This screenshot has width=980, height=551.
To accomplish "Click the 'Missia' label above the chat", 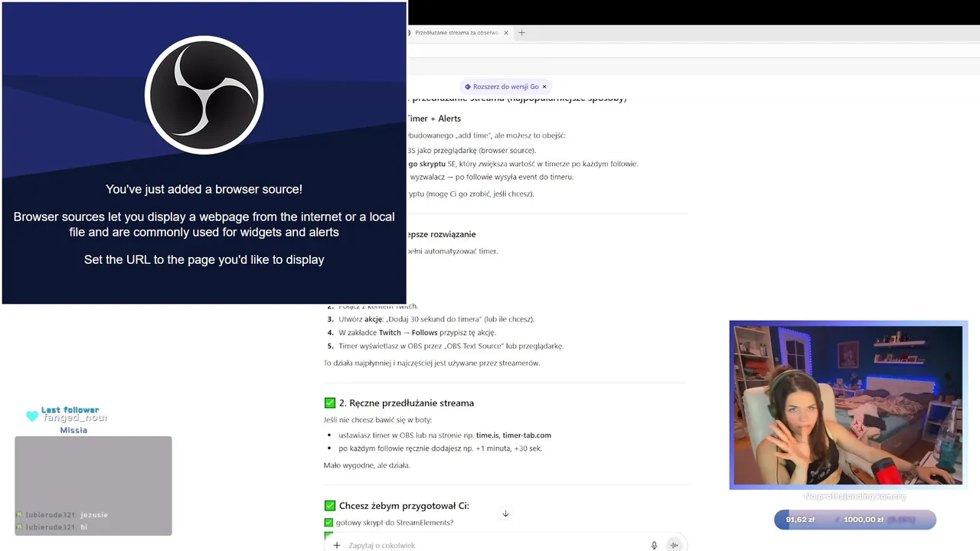I will click(x=73, y=430).
